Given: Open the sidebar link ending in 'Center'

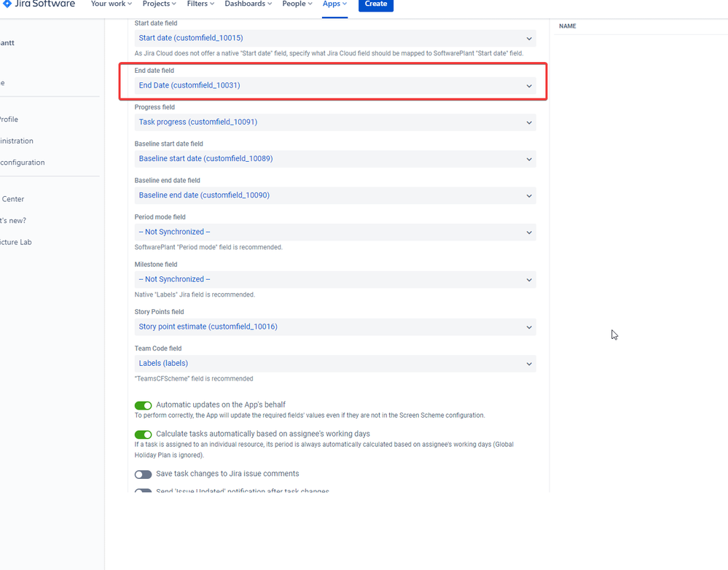Looking at the screenshot, I should 12,199.
